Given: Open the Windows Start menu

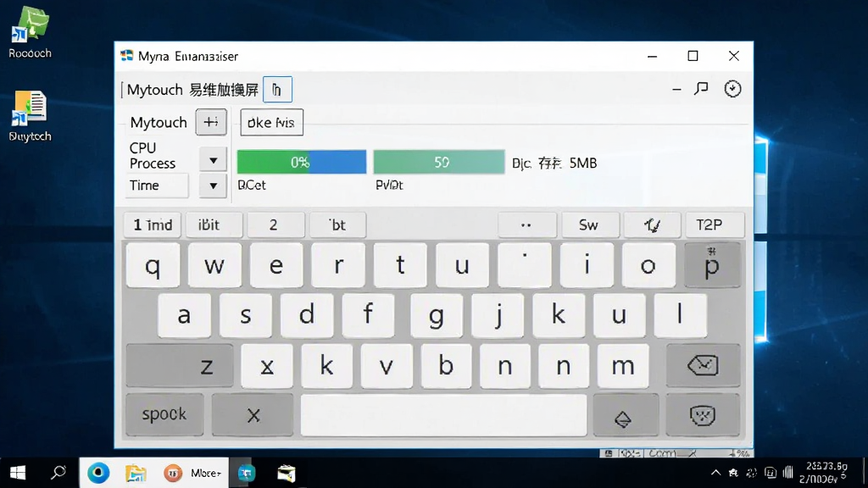Looking at the screenshot, I should pyautogui.click(x=18, y=473).
